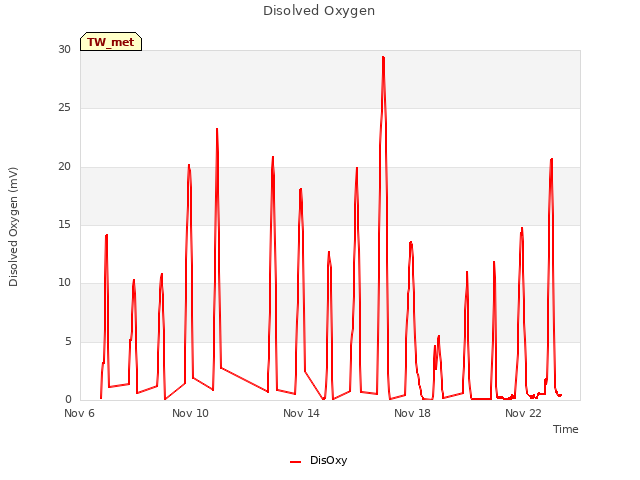Click the Time axis label

pos(566,429)
